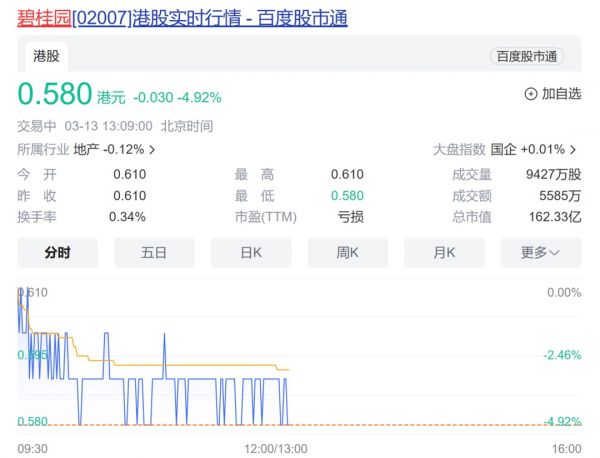Image resolution: width=600 pixels, height=458 pixels.
Task: Open the 更多 chart options dropdown
Action: pyautogui.click(x=541, y=253)
